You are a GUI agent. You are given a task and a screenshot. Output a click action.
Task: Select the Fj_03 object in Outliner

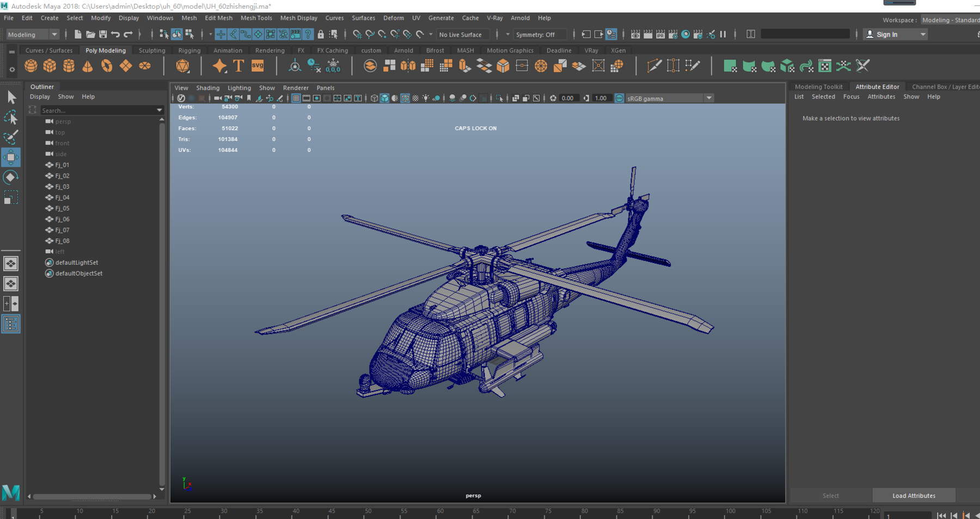[62, 187]
